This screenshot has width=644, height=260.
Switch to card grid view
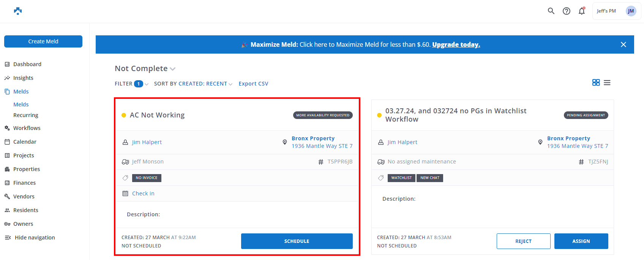(596, 82)
